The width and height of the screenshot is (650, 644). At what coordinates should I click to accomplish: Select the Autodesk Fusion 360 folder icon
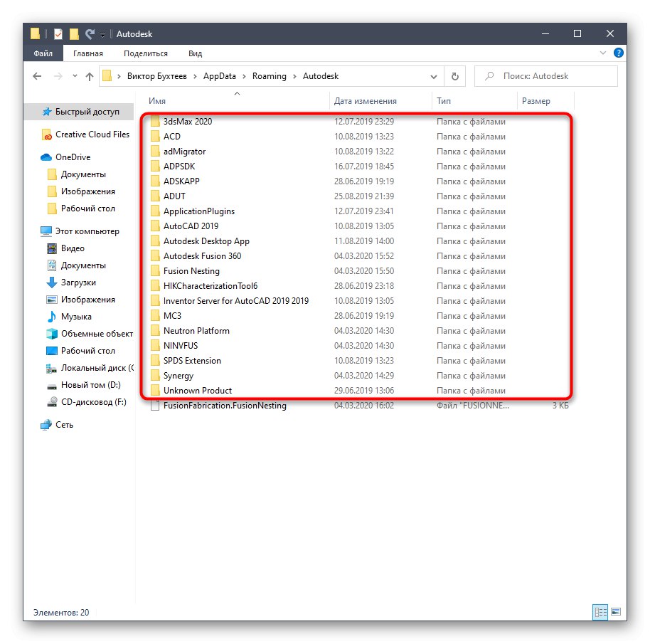click(x=155, y=256)
